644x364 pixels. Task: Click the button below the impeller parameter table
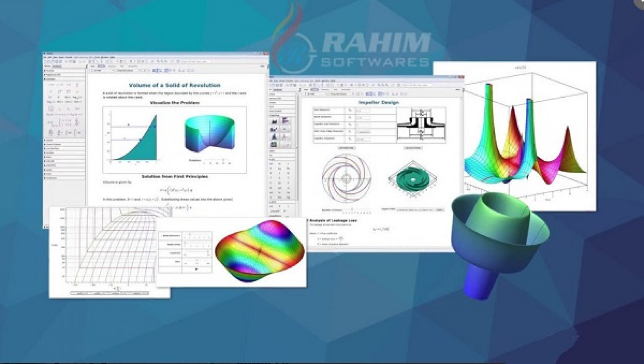point(346,148)
